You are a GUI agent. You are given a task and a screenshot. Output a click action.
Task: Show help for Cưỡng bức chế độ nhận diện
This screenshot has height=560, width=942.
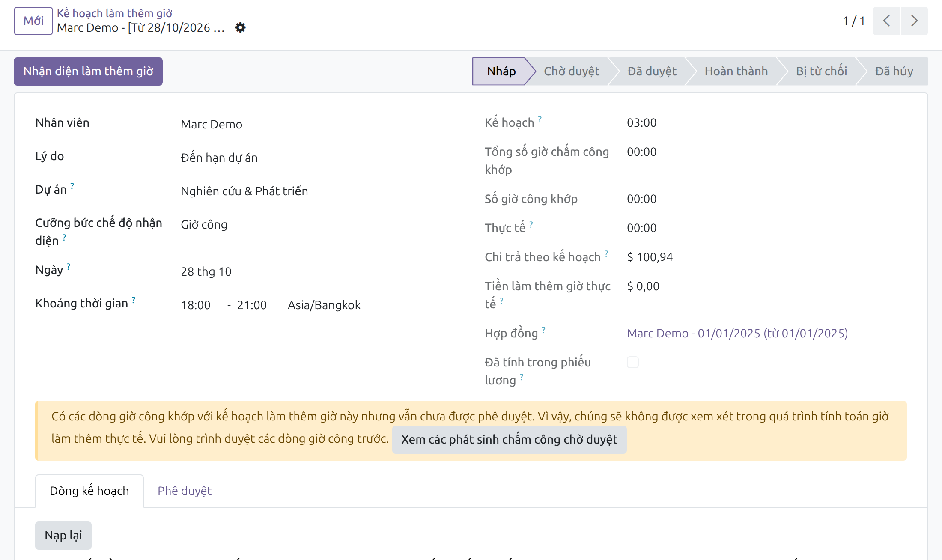tap(64, 237)
